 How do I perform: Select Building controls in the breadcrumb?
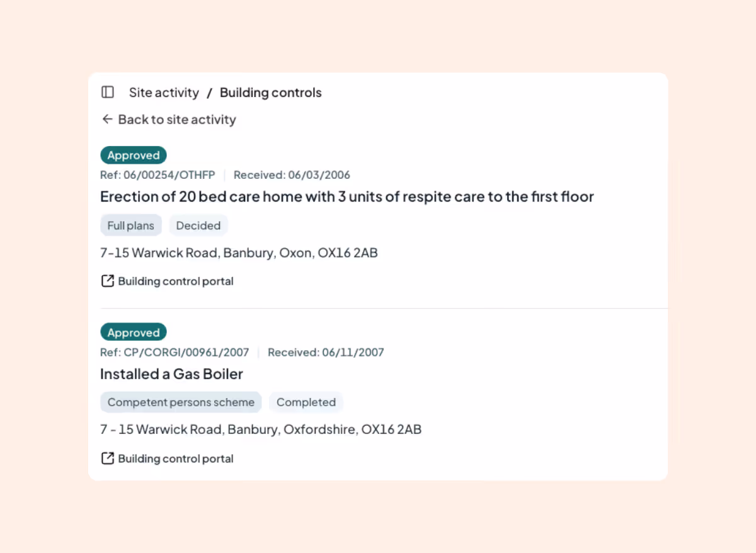[x=270, y=92]
